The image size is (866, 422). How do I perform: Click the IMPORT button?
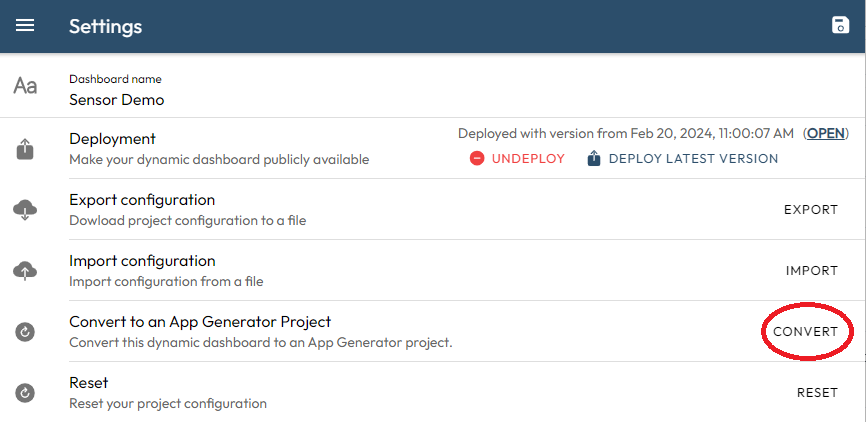pyautogui.click(x=811, y=271)
